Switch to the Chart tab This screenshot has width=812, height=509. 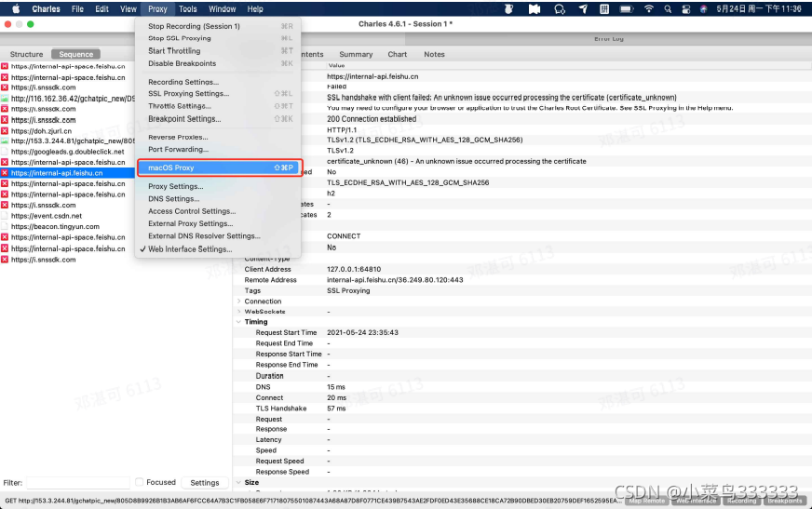pos(398,54)
